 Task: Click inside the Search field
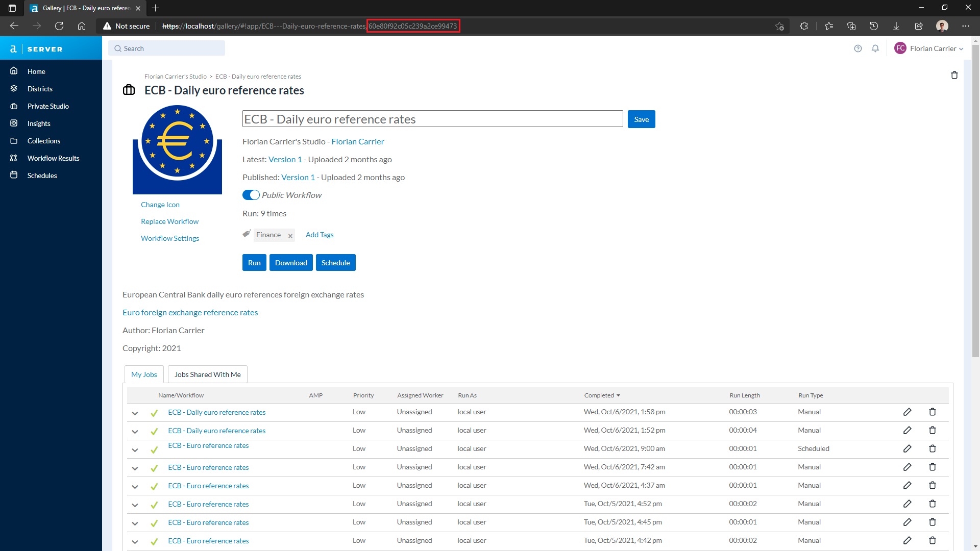[167, 48]
